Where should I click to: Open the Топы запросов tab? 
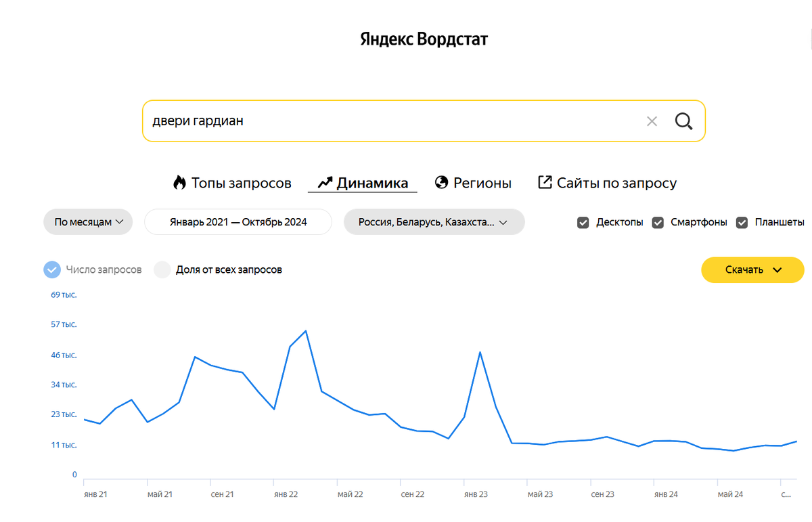(x=232, y=183)
